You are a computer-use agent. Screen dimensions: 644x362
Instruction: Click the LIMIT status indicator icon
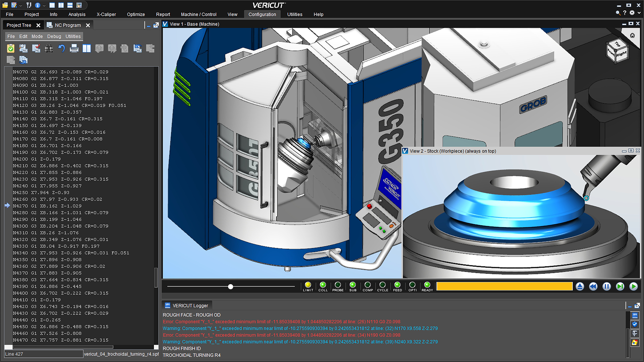click(x=308, y=286)
